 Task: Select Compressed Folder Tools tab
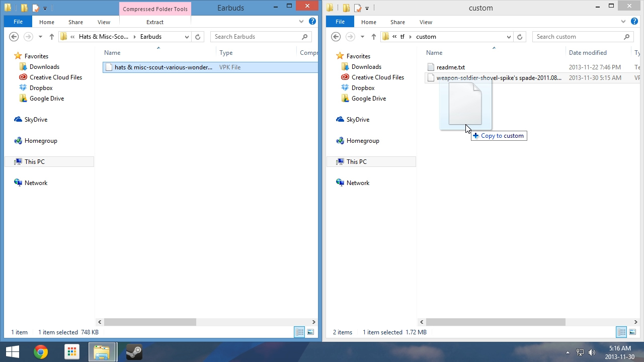(155, 9)
